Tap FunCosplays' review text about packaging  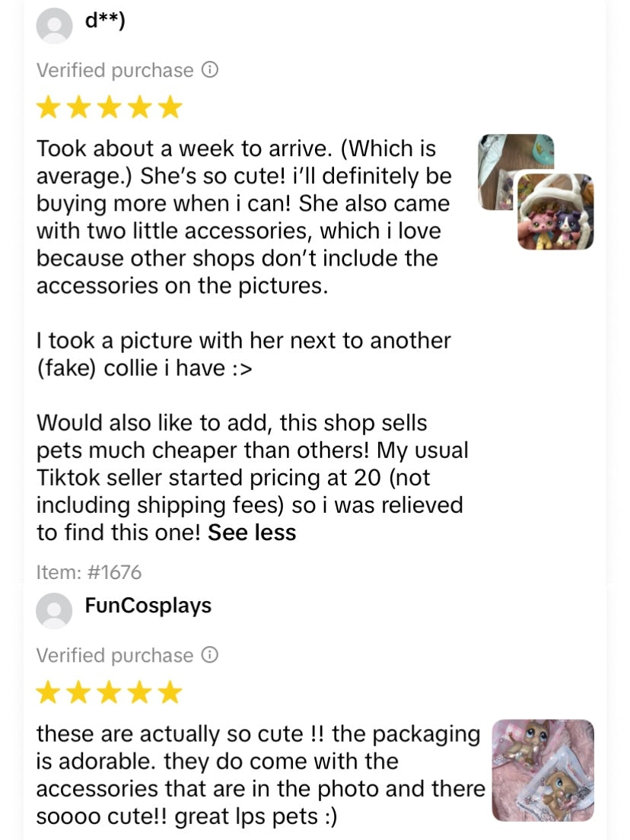(x=259, y=775)
